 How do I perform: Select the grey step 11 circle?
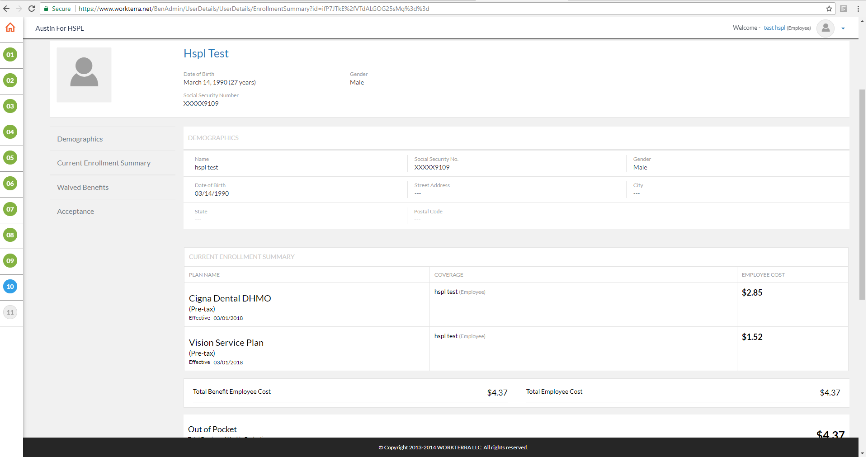pos(10,312)
